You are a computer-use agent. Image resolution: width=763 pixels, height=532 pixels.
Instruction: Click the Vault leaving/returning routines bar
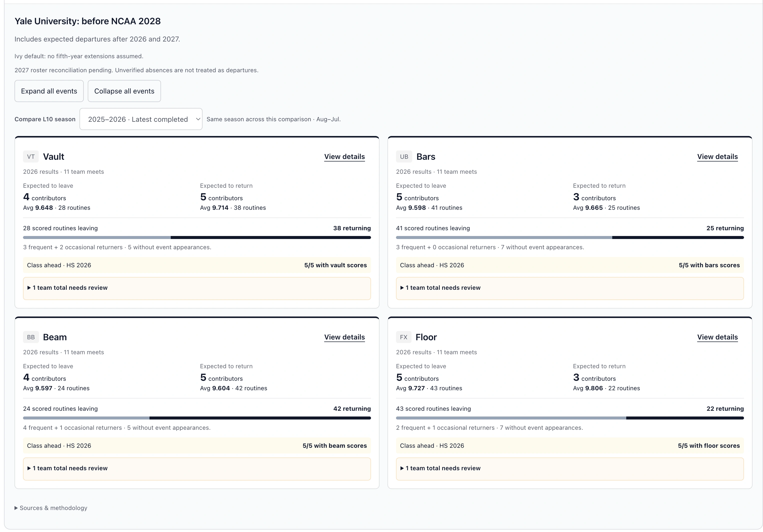[x=197, y=237]
